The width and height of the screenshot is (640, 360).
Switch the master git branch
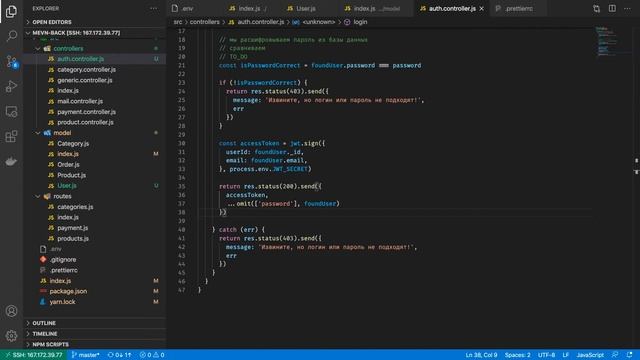click(x=85, y=355)
